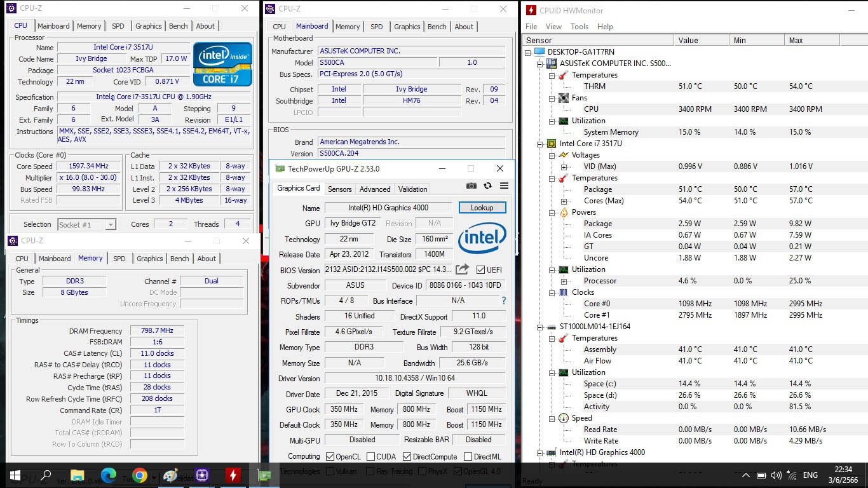Click the ST1000LM014 hard drive icon
This screenshot has height=488, width=868.
tap(552, 327)
